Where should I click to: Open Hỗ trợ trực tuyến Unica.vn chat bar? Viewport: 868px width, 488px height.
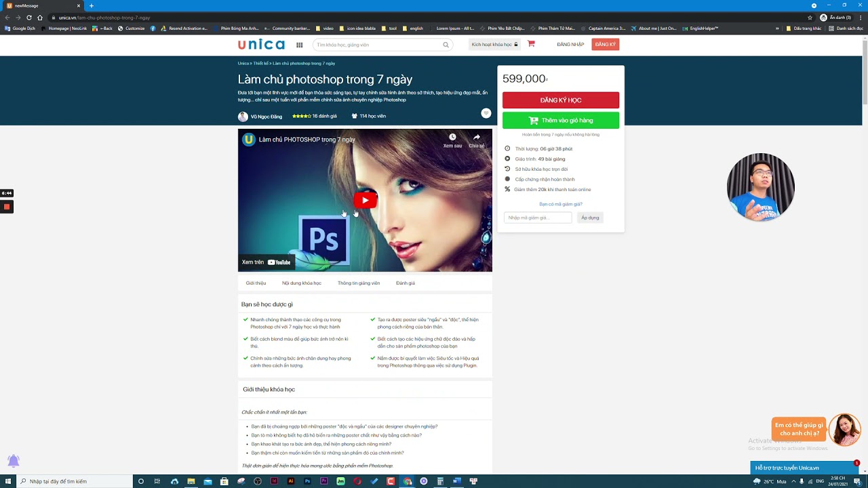(x=804, y=468)
